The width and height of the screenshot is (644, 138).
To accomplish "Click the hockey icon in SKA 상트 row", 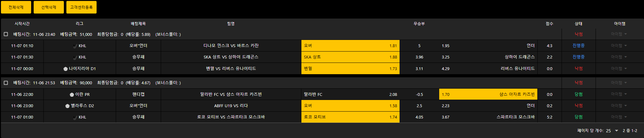I will click(75, 57).
